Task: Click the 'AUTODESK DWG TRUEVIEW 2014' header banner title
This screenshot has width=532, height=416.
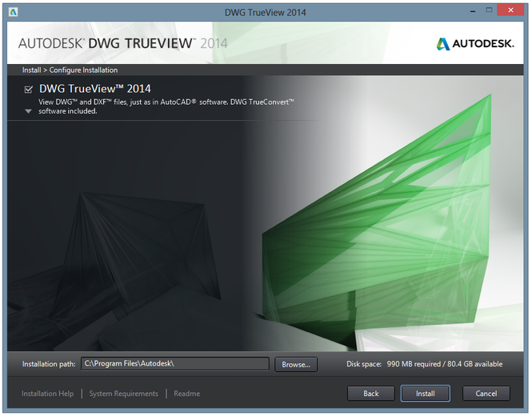Action: 123,43
